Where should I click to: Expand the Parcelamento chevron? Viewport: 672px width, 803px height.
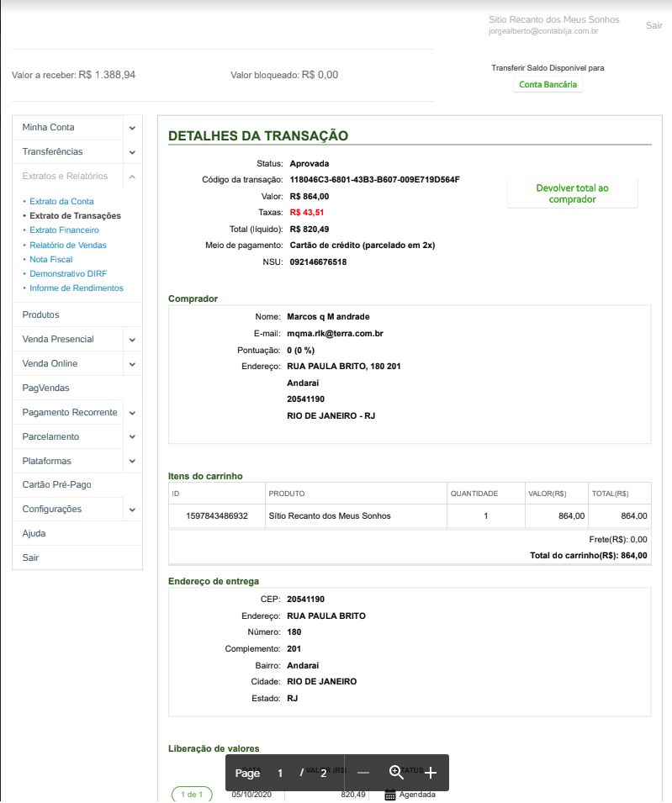(132, 437)
